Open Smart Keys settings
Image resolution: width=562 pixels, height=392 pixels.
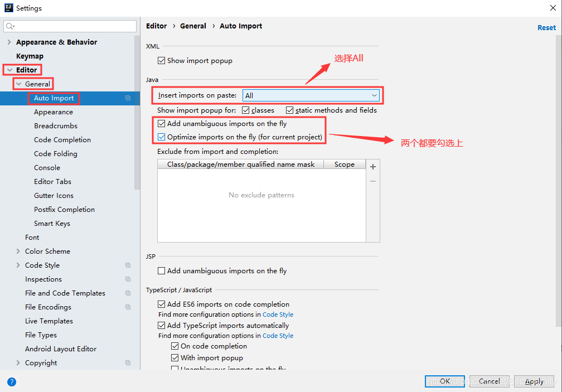(52, 224)
